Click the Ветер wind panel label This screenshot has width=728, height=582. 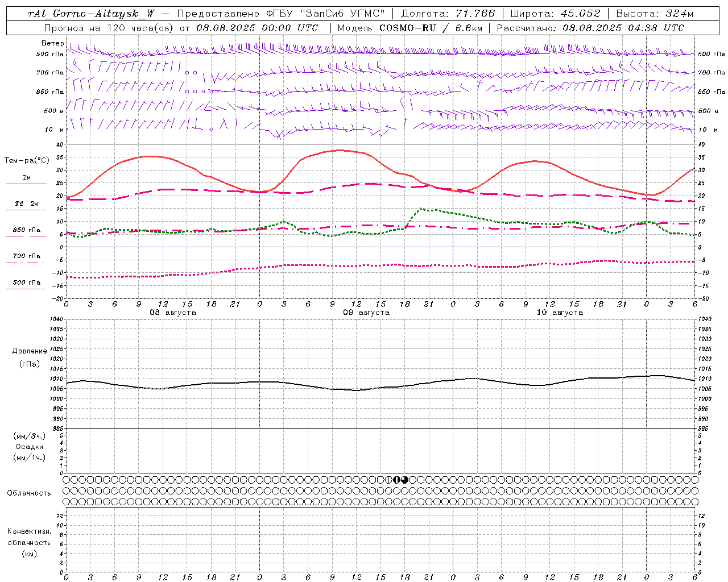[x=52, y=43]
